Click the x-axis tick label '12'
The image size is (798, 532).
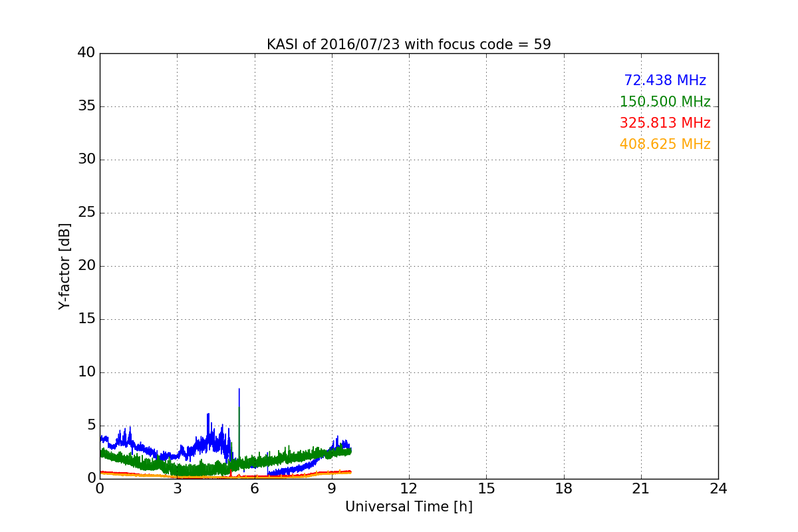click(409, 488)
